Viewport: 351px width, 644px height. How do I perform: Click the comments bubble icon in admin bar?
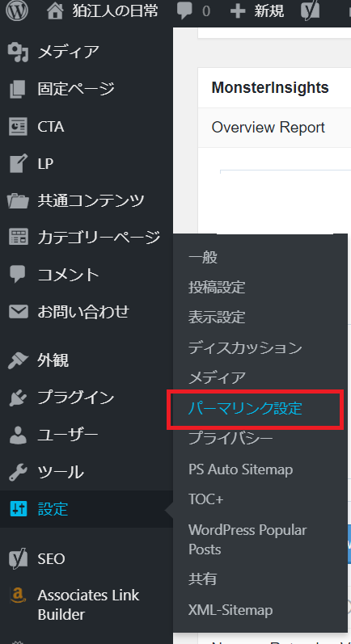[184, 11]
